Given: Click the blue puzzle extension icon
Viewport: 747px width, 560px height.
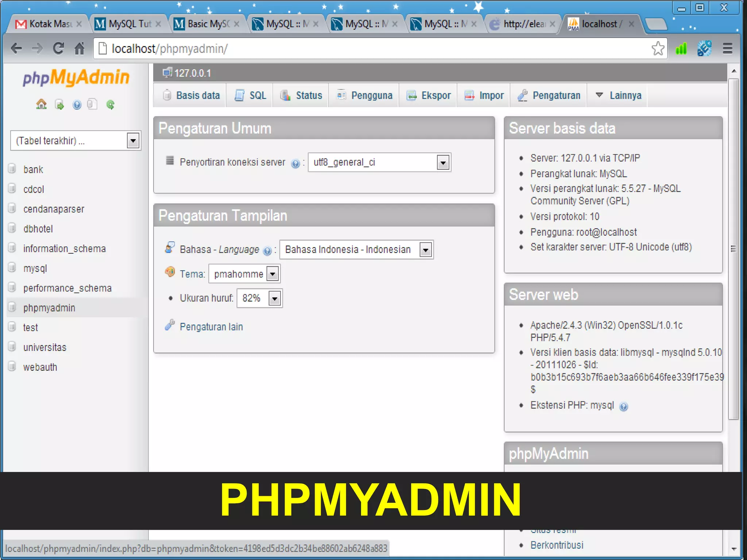Looking at the screenshot, I should click(704, 48).
